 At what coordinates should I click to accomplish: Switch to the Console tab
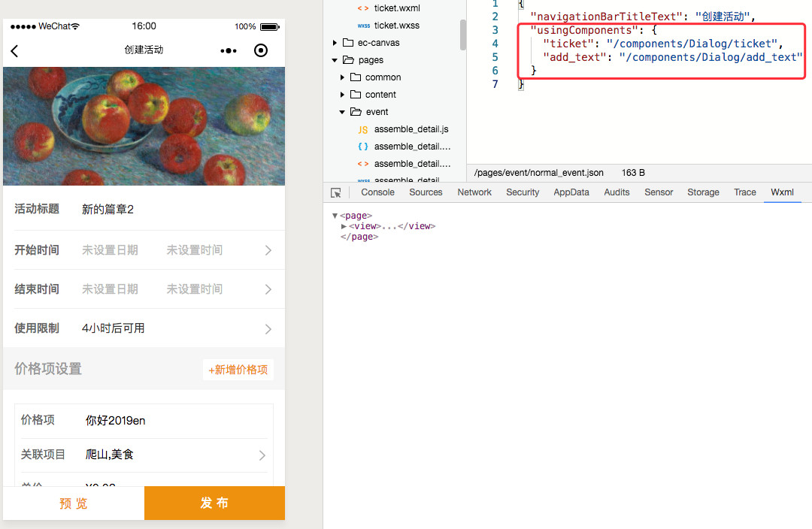click(x=377, y=192)
